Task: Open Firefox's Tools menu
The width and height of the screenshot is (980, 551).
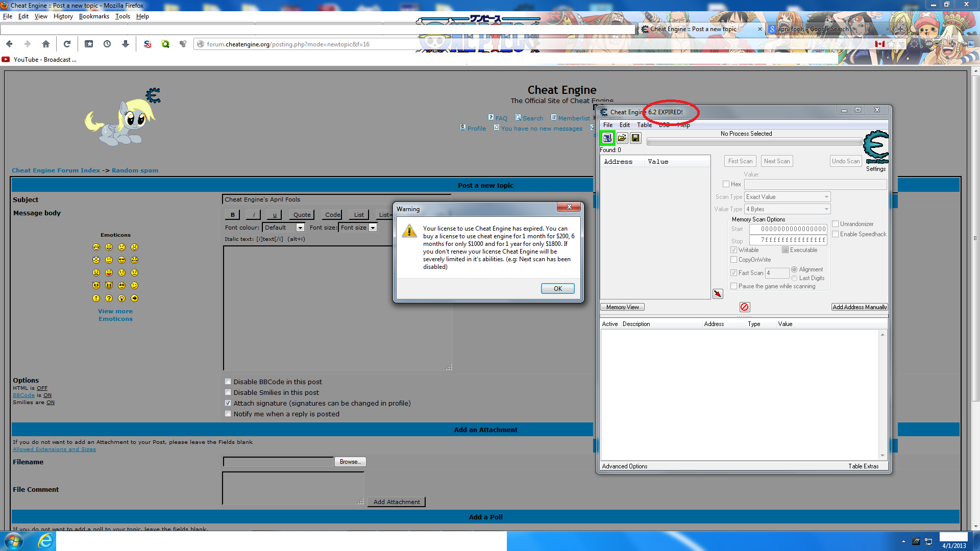Action: click(122, 16)
